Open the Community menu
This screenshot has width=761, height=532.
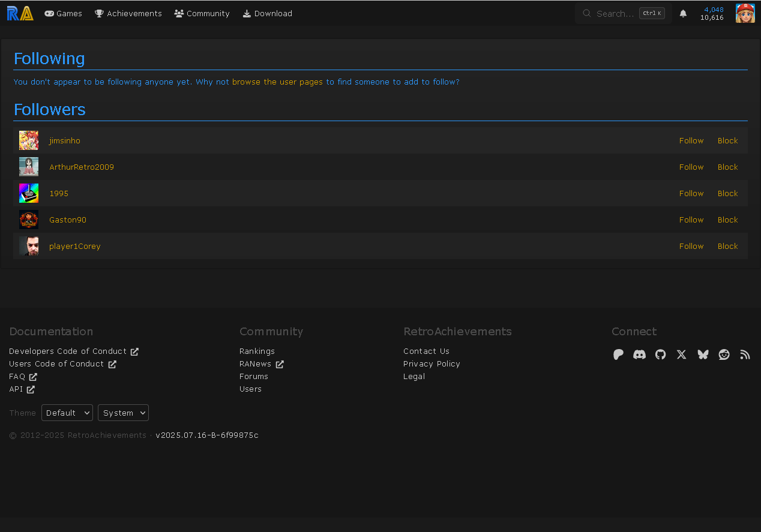point(202,13)
